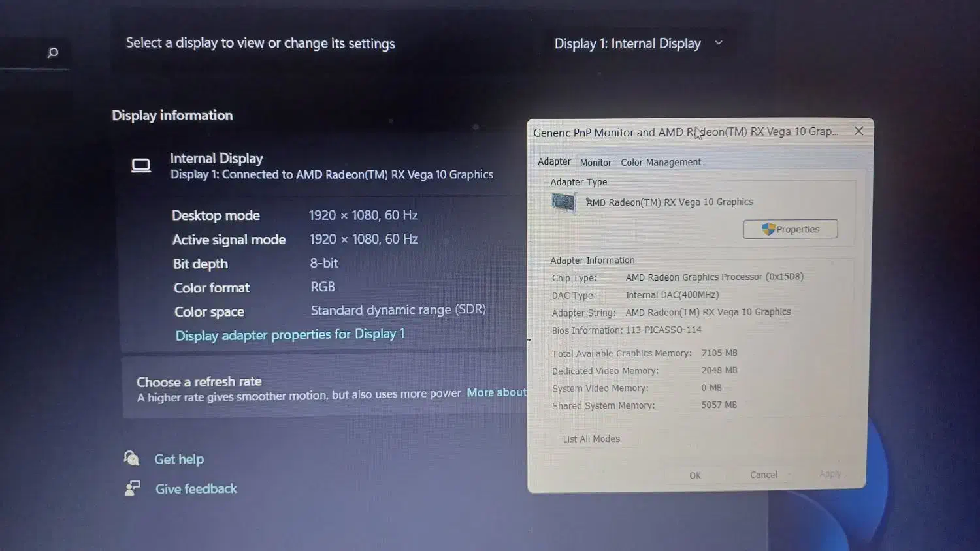Image resolution: width=980 pixels, height=551 pixels.
Task: Click the Give feedback icon
Action: [132, 488]
